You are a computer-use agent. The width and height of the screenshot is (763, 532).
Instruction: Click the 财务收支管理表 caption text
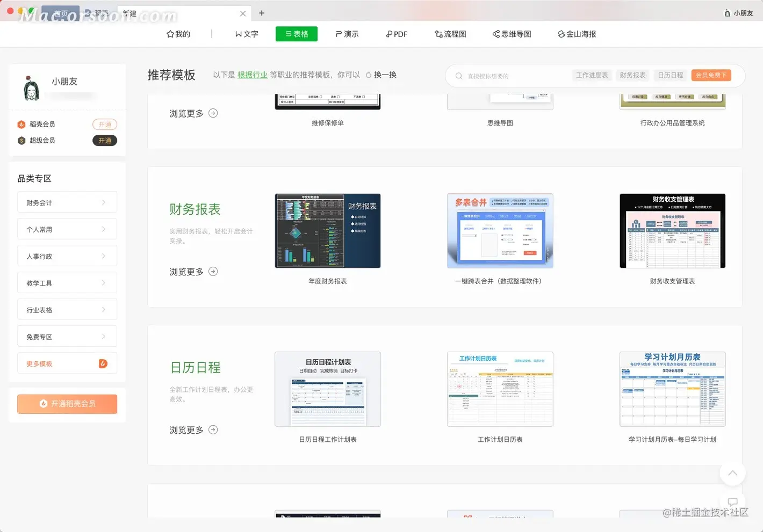pyautogui.click(x=673, y=281)
